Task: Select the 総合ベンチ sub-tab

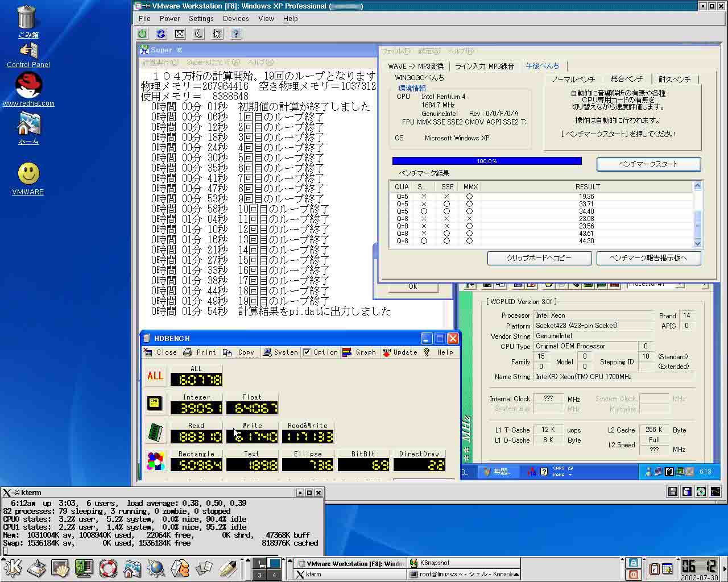Action: coord(627,80)
